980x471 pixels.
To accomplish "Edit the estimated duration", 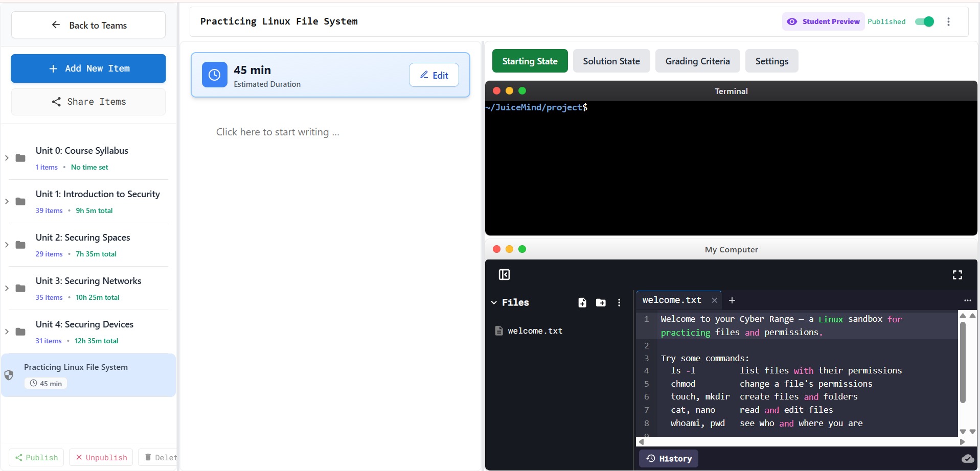I will [x=434, y=75].
